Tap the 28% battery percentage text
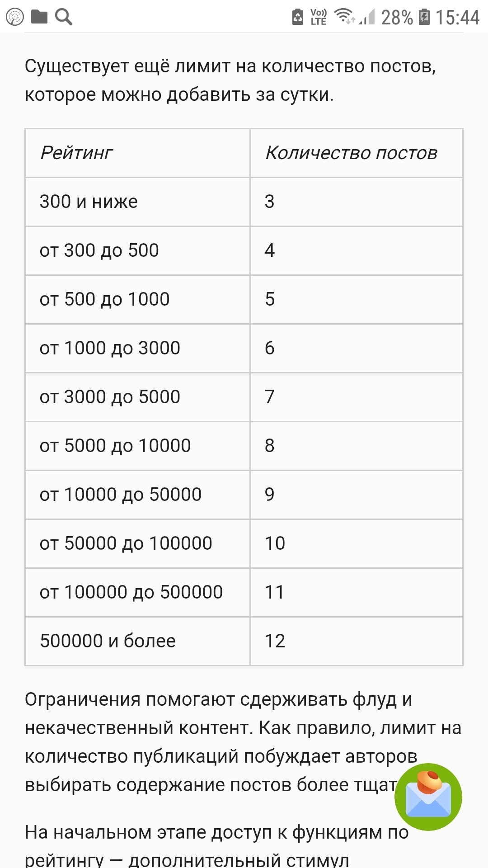This screenshot has height=868, width=488. (397, 18)
